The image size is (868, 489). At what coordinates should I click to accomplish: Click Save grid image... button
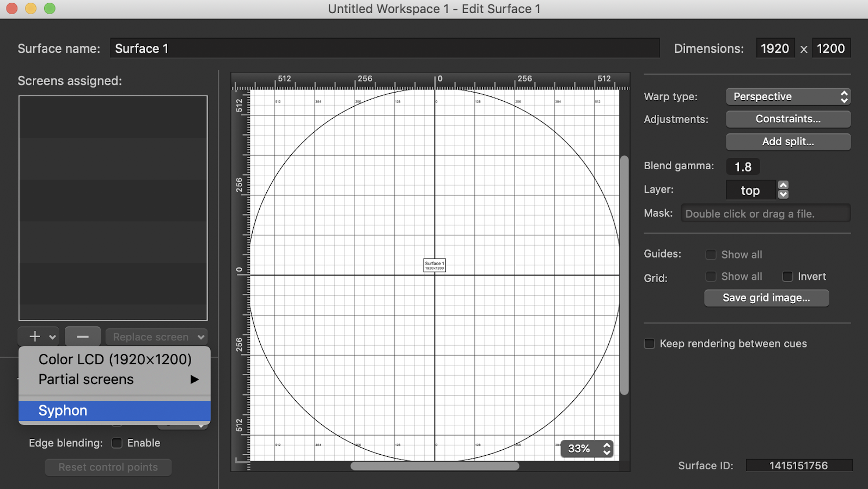click(x=766, y=298)
